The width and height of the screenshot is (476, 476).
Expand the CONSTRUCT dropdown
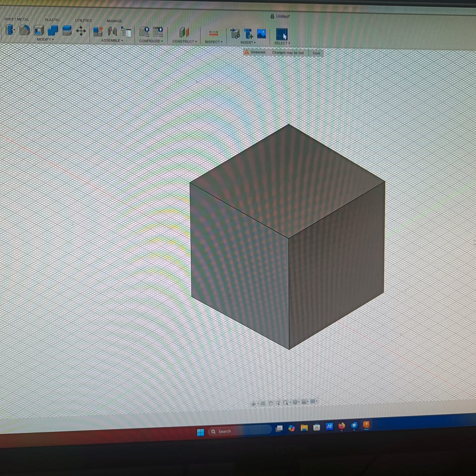[184, 42]
